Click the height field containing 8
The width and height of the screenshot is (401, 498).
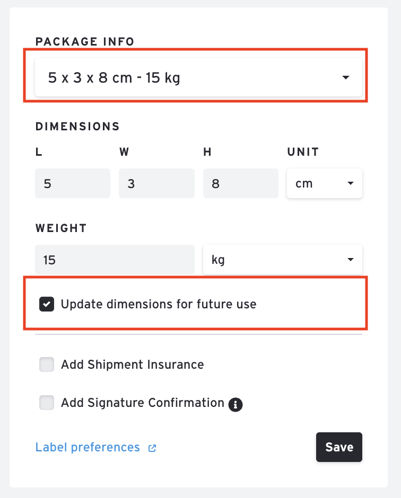point(241,183)
